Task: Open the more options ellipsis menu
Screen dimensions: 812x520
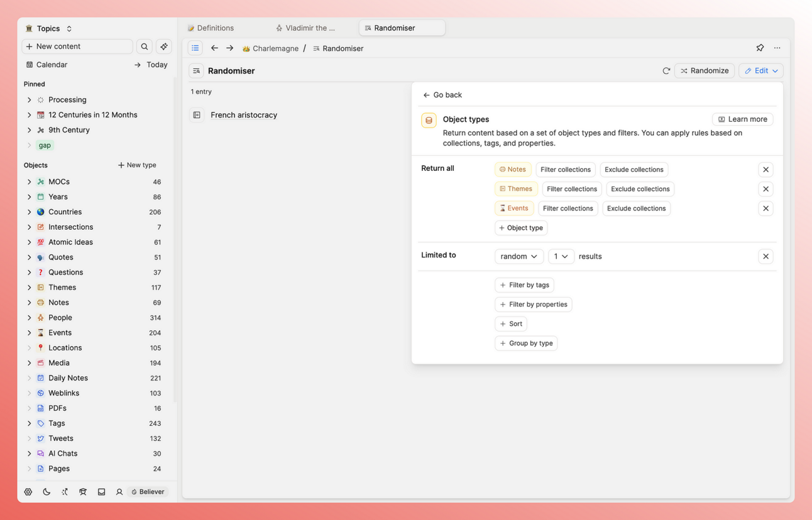Action: tap(777, 48)
